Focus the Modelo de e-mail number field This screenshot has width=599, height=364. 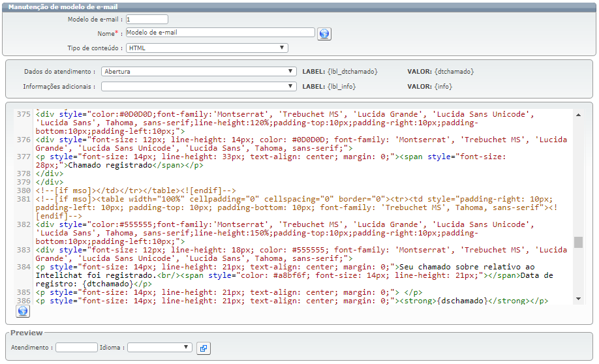147,19
